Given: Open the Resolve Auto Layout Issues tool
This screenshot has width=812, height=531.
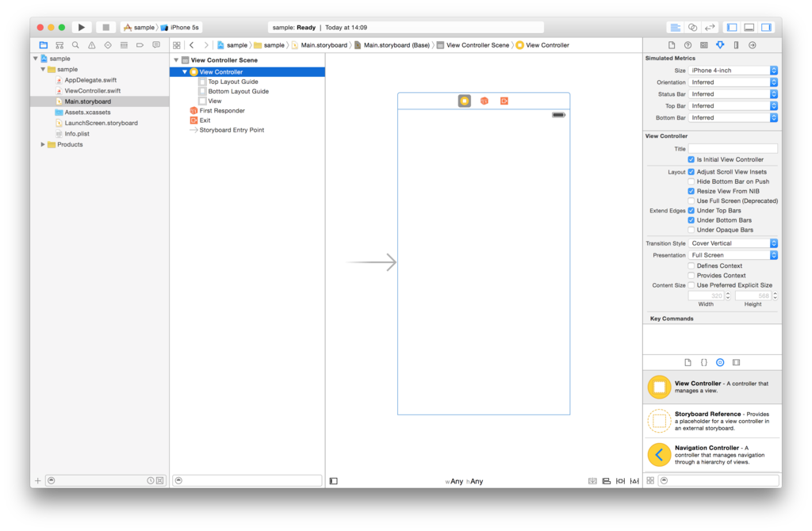Looking at the screenshot, I should point(634,481).
